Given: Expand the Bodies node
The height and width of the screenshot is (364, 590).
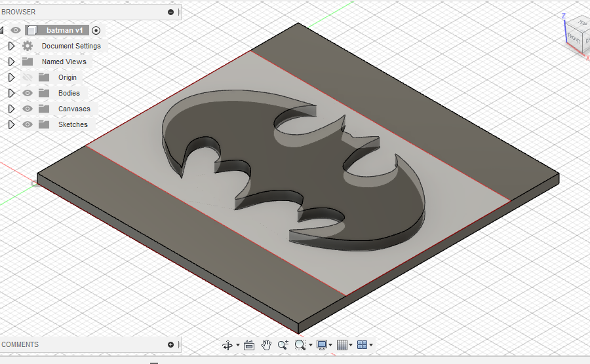Looking at the screenshot, I should tap(11, 93).
